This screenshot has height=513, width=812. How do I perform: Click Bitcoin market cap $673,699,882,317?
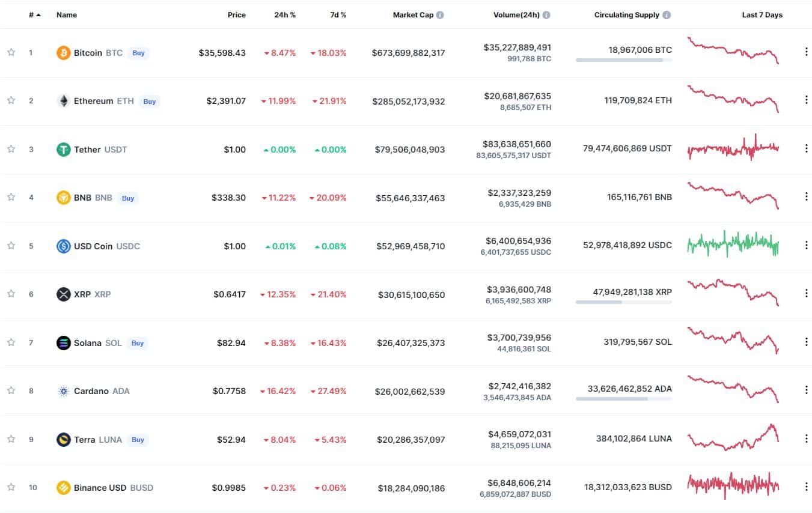409,53
